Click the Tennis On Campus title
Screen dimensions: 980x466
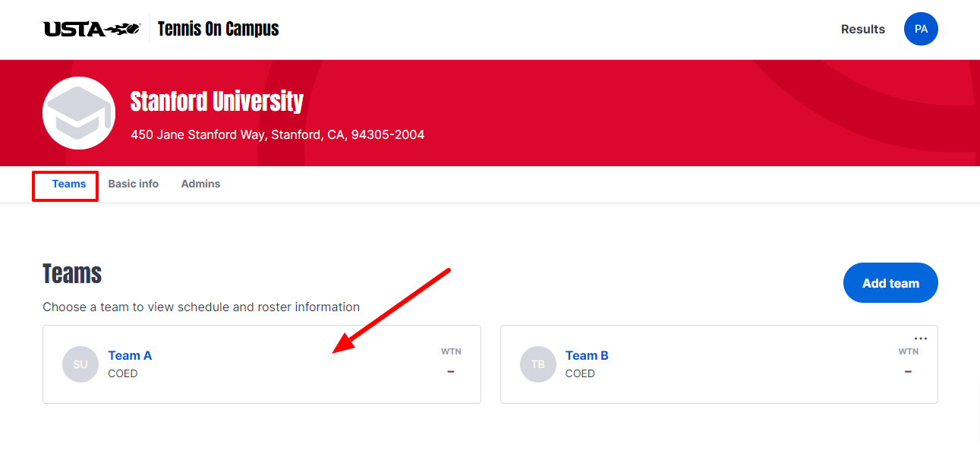[219, 29]
